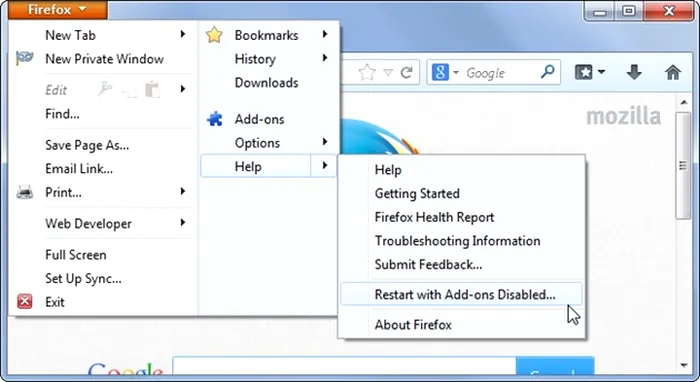Choose New Private Window
Viewport: 700px width, 382px height.
click(x=104, y=59)
